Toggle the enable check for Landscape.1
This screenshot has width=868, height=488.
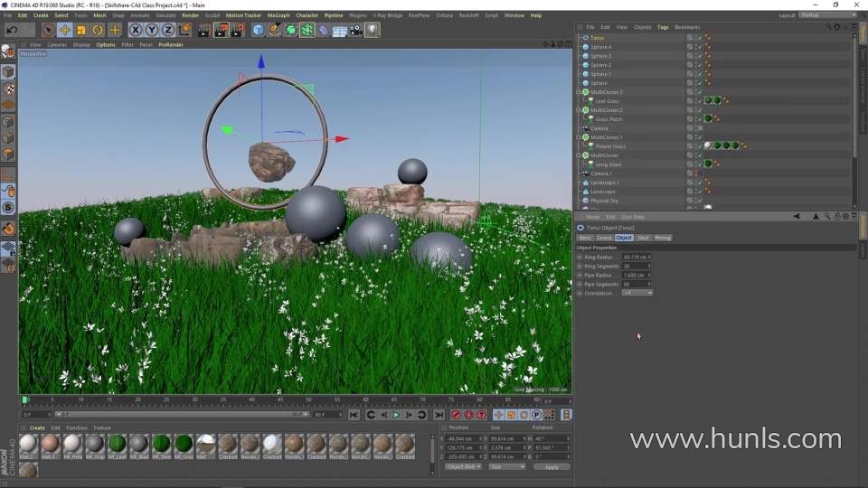(x=699, y=183)
